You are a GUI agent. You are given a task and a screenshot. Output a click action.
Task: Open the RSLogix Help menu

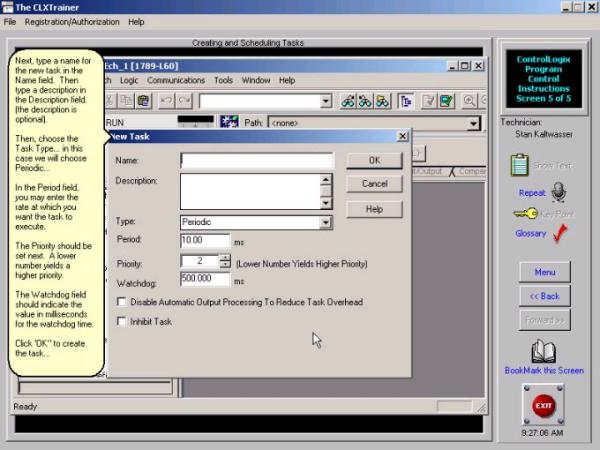[287, 80]
